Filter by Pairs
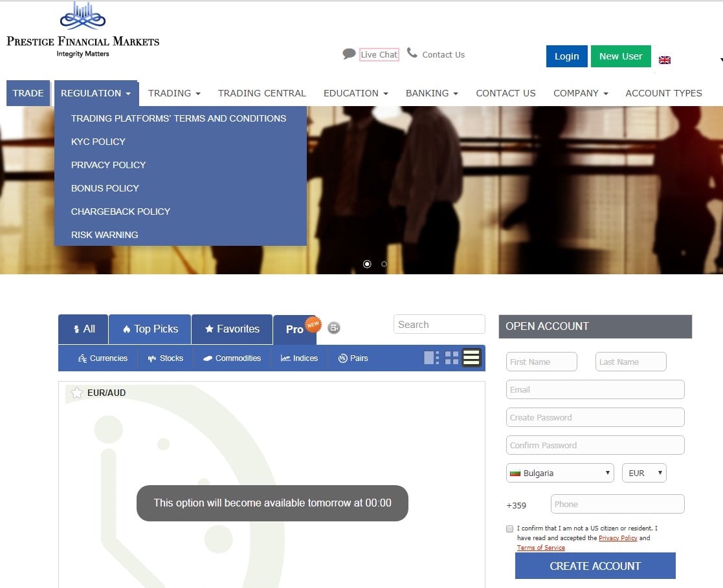 353,358
